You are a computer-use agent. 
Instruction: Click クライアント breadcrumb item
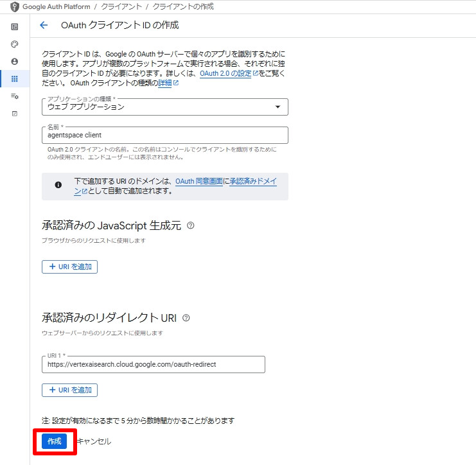121,6
